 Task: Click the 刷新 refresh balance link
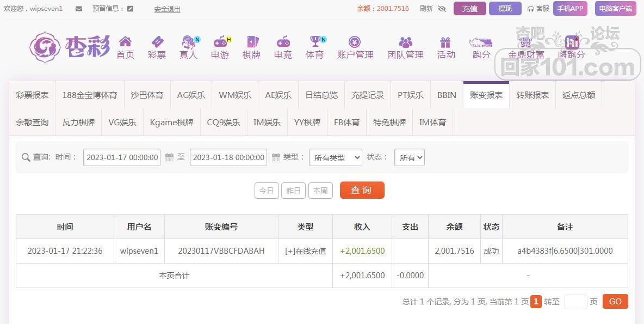[x=426, y=9]
